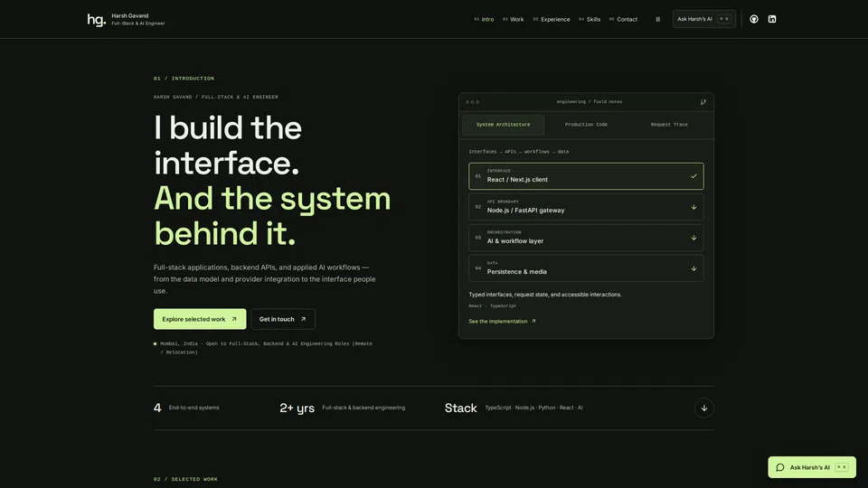Viewport: 868px width, 488px height.
Task: Click the git branch icon in field notes panel
Action: point(703,102)
